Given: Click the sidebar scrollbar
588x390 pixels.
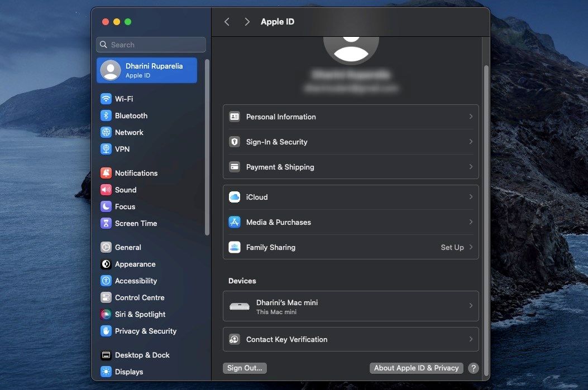Looking at the screenshot, I should pos(207,147).
